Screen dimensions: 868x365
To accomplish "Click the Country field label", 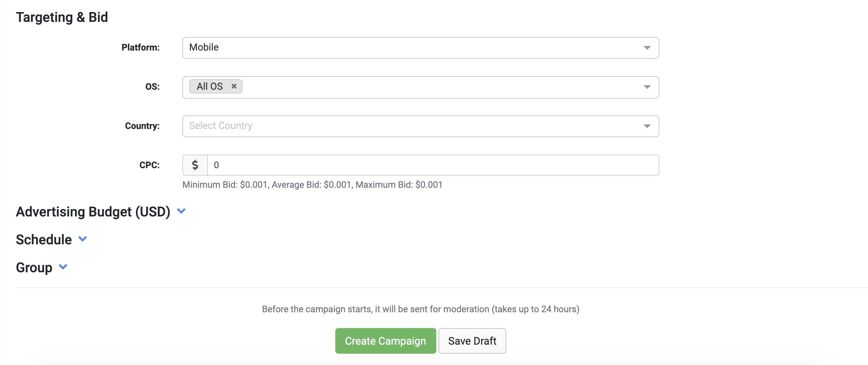I will point(142,126).
